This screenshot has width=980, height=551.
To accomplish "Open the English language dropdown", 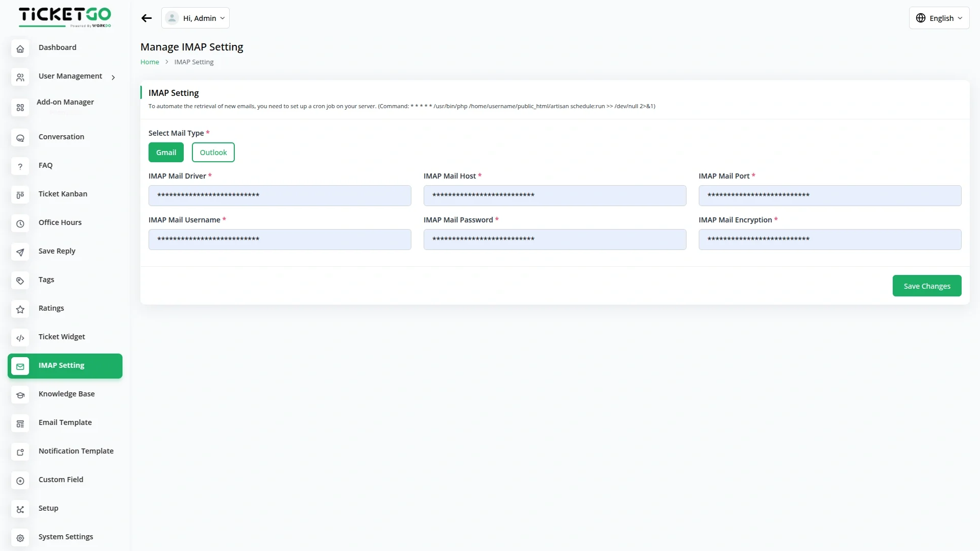I will (939, 18).
